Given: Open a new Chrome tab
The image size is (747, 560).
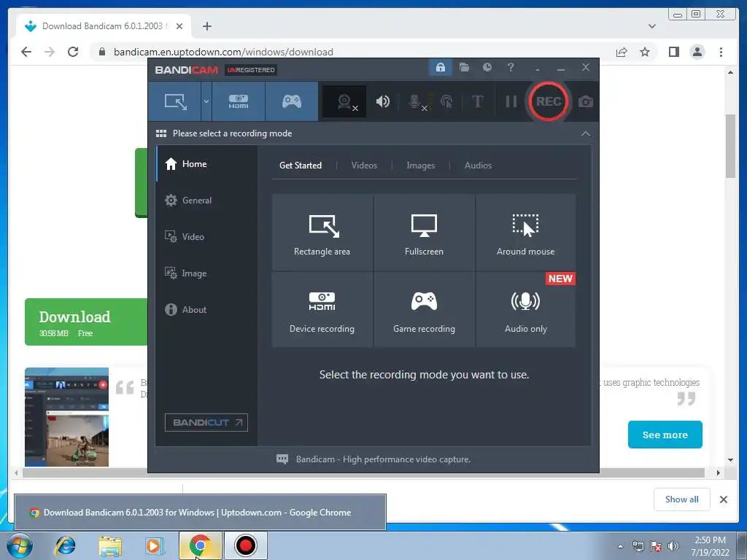Looking at the screenshot, I should 206,26.
